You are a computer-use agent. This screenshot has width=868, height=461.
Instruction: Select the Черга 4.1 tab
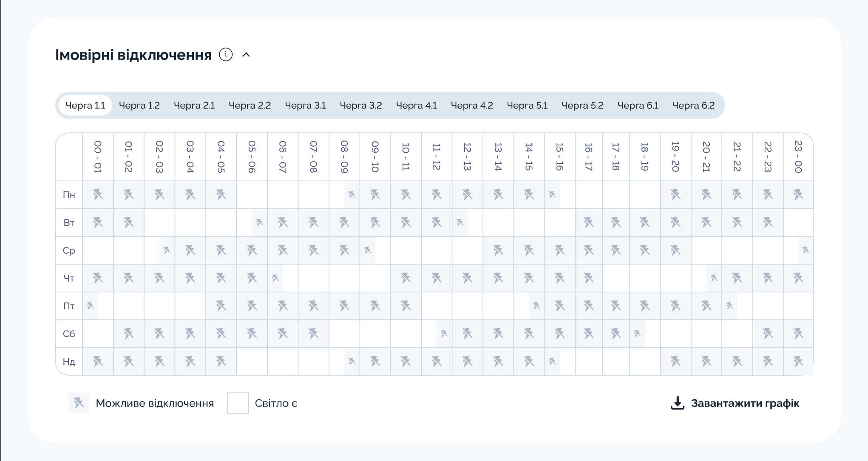coord(417,105)
